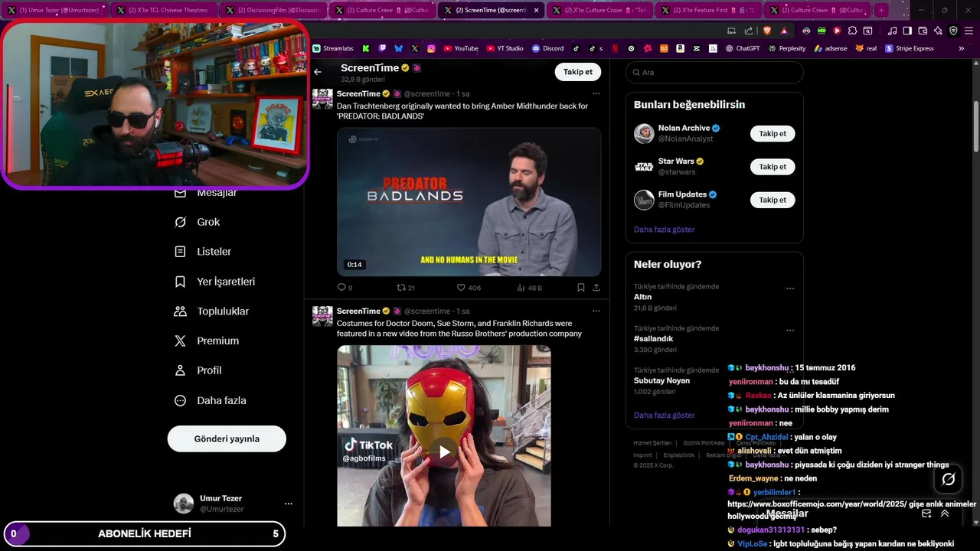This screenshot has height=551, width=980.
Task: Open the Stripe Express bookmark
Action: (910, 48)
